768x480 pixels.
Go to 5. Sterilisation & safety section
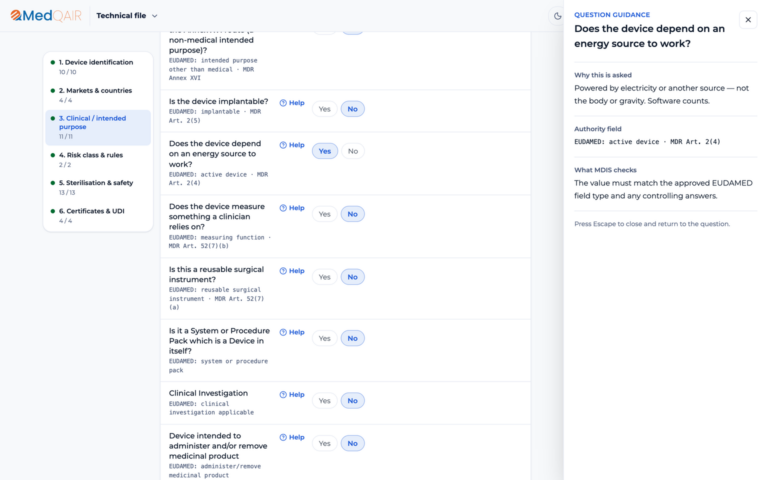click(98, 188)
